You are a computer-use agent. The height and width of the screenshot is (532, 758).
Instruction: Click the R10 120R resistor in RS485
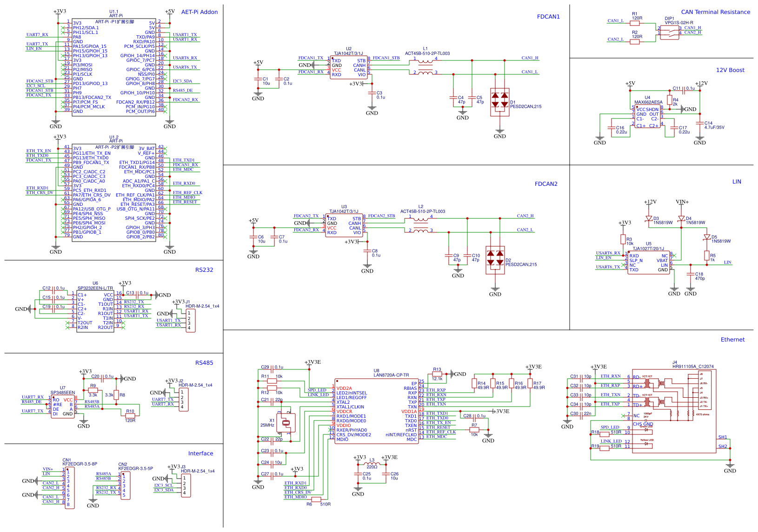[x=130, y=416]
